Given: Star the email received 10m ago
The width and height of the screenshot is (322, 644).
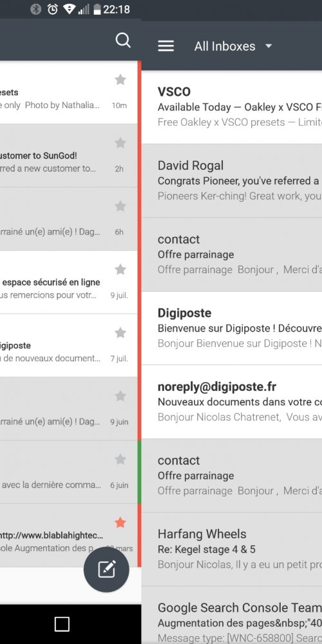Looking at the screenshot, I should [x=120, y=79].
